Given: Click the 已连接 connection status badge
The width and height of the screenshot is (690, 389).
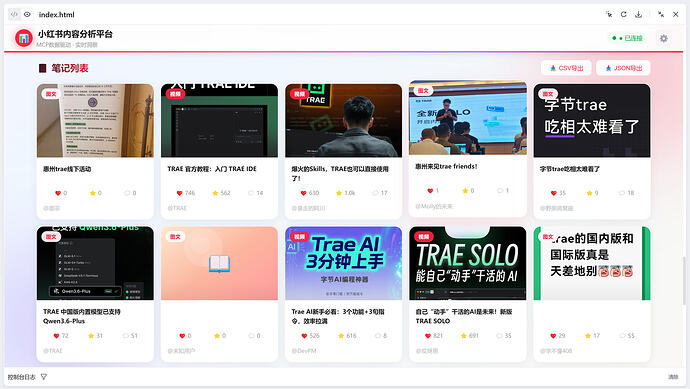Looking at the screenshot, I should pos(628,38).
